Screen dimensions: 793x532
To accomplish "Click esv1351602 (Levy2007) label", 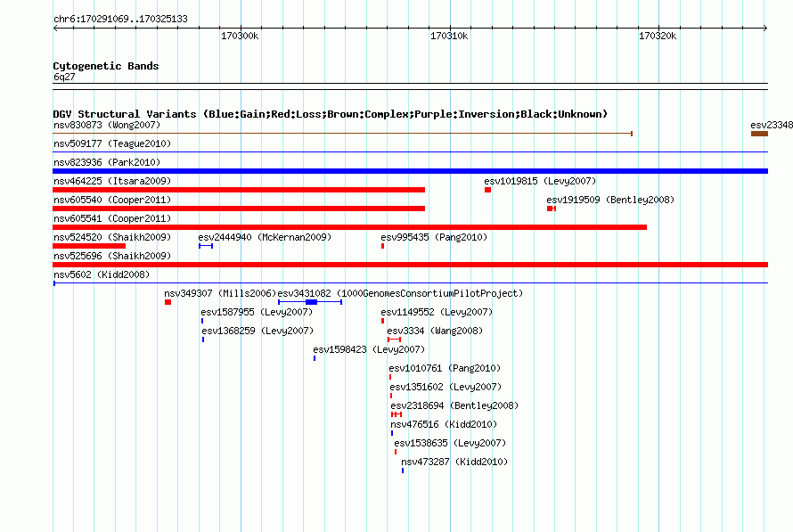I will [x=446, y=387].
